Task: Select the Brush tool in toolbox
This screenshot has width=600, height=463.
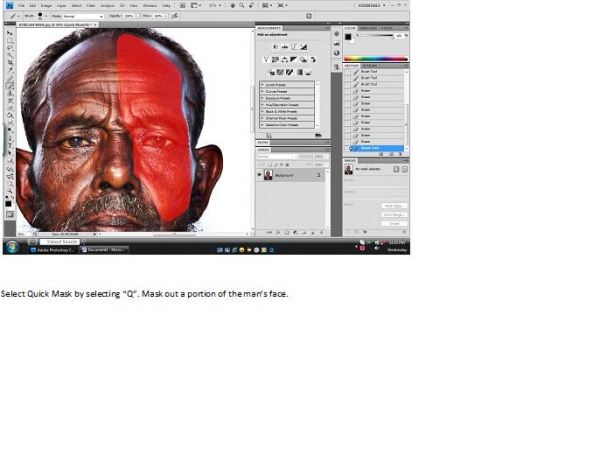Action: click(x=10, y=86)
